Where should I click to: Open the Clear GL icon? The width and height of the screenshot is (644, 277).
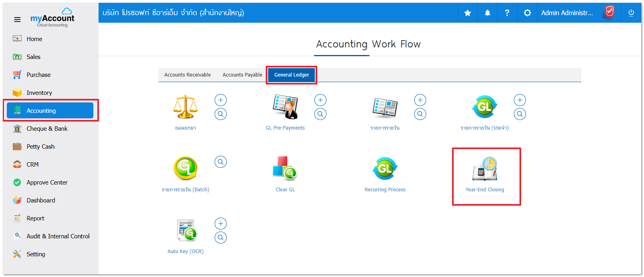coord(285,168)
